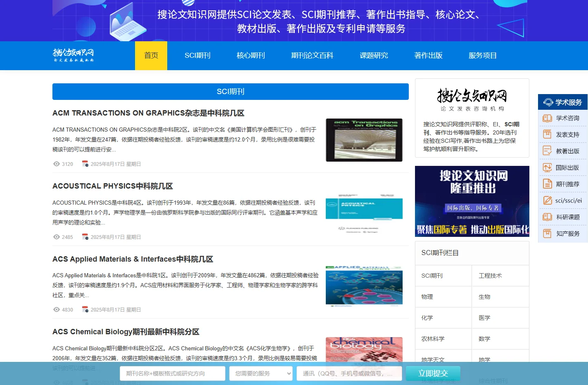This screenshot has width=588, height=385.
Task: Click the 科研课题 sidebar icon
Action: [547, 217]
